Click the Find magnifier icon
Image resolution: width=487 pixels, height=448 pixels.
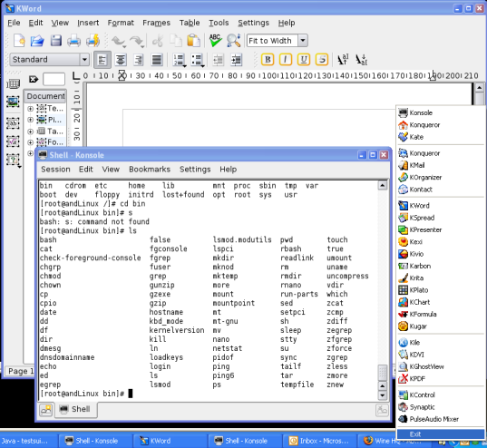(233, 41)
